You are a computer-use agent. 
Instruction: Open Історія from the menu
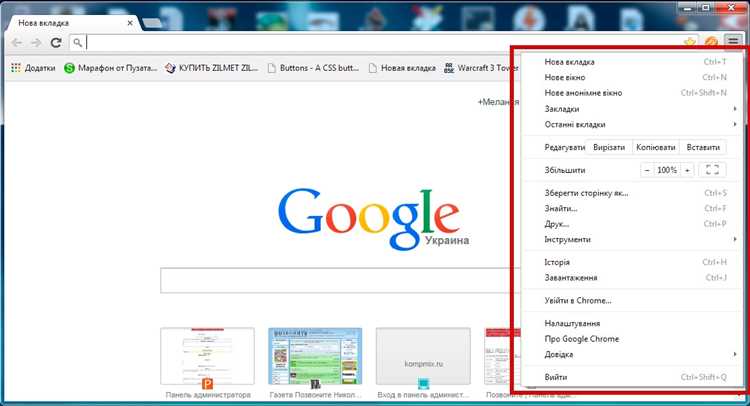[x=632, y=262]
